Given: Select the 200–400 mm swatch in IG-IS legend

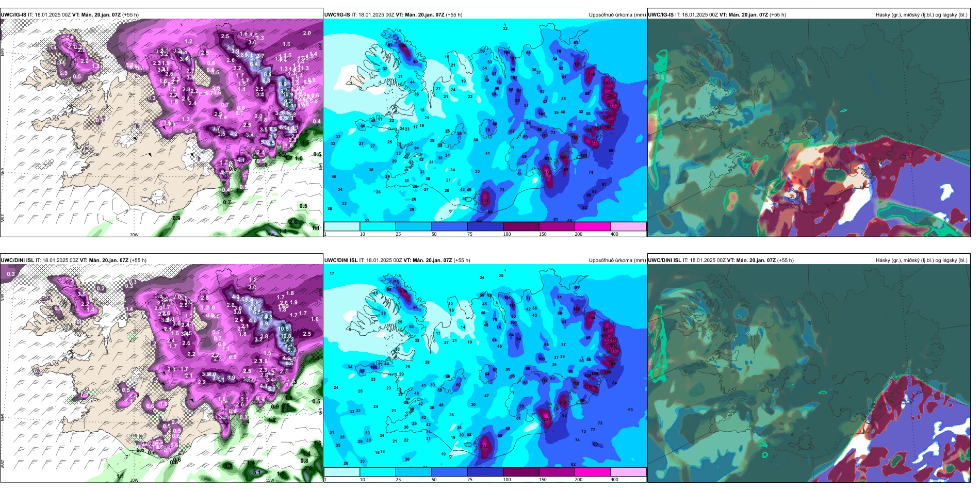Looking at the screenshot, I should [593, 226].
